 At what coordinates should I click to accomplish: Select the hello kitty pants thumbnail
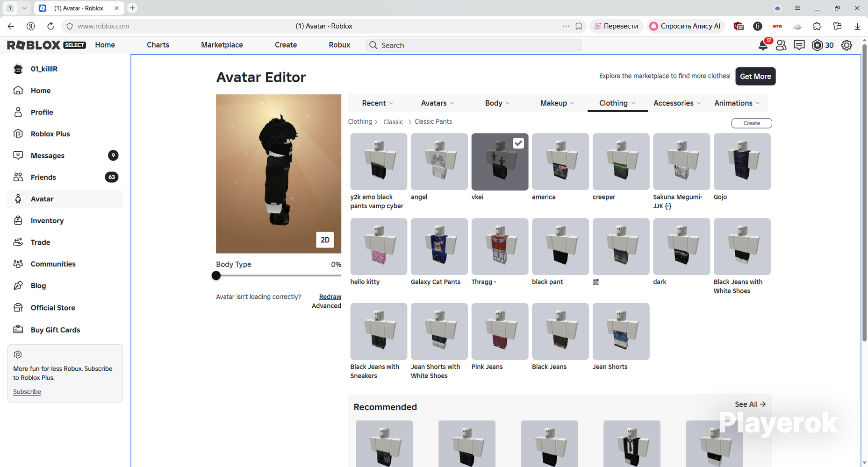tap(379, 247)
